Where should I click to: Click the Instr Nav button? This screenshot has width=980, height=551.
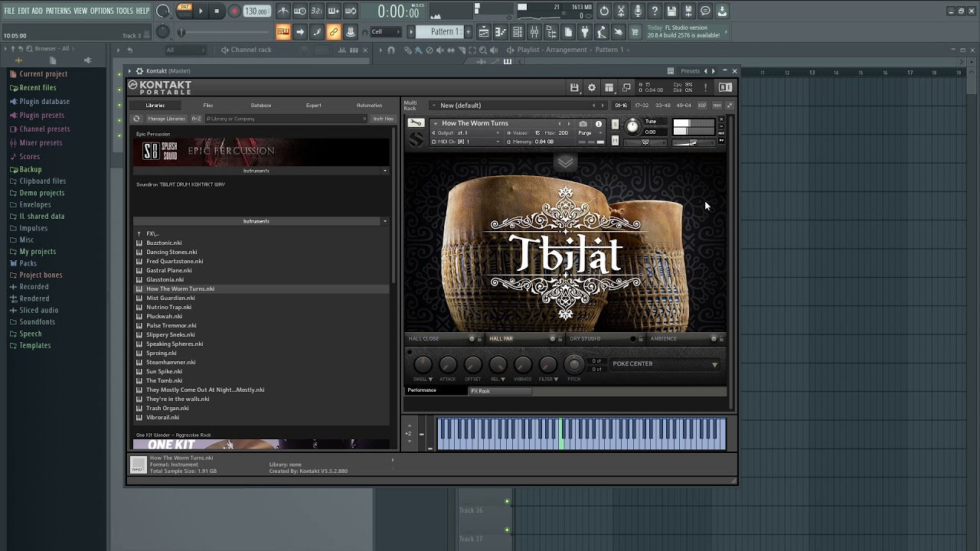(x=383, y=119)
